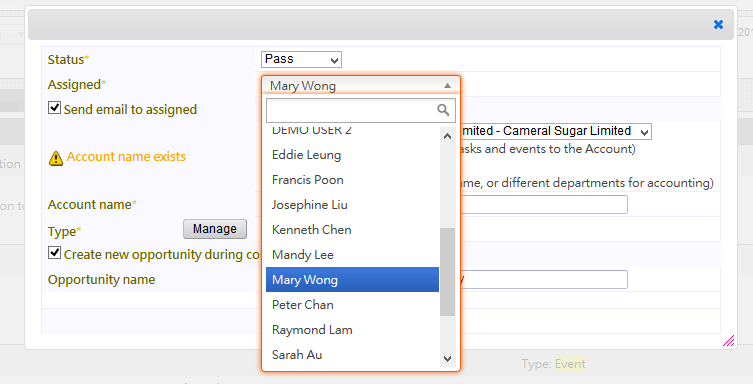Select highlighted Mary Wong option

coord(352,280)
